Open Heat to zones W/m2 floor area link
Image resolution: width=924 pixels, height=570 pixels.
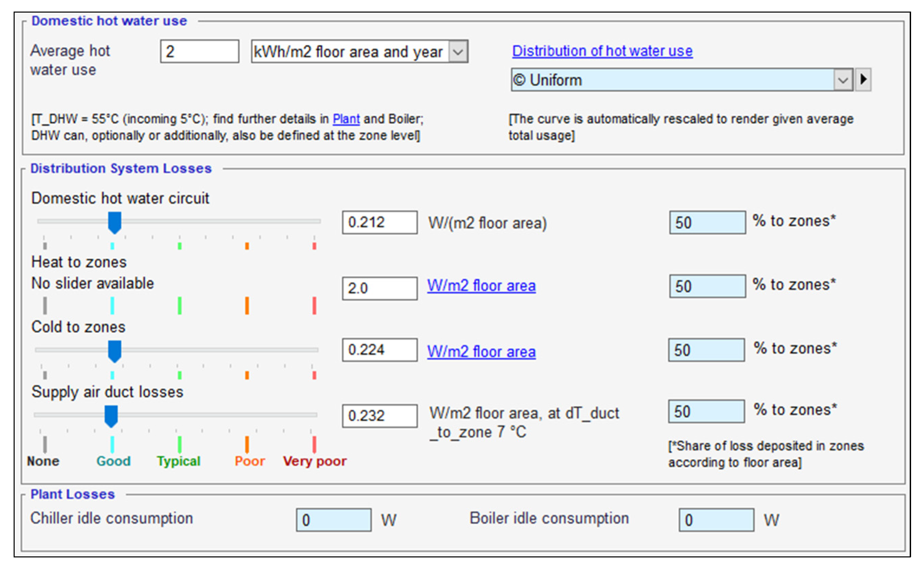click(x=481, y=286)
